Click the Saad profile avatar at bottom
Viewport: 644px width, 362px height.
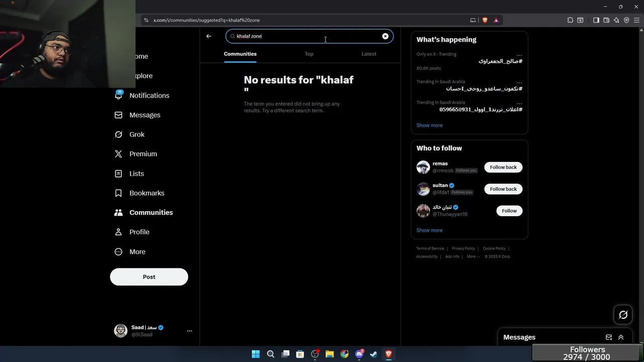click(x=121, y=330)
